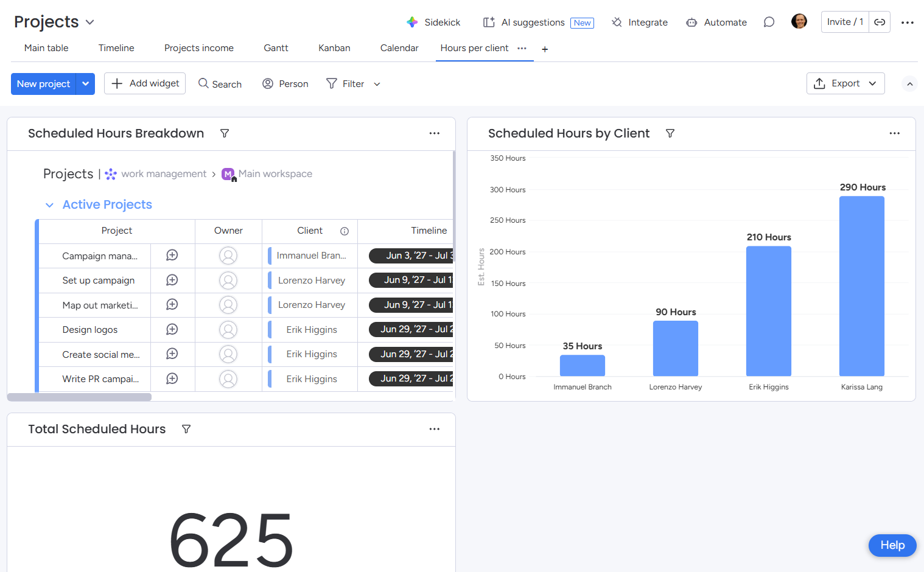Open the Search tool

(220, 84)
